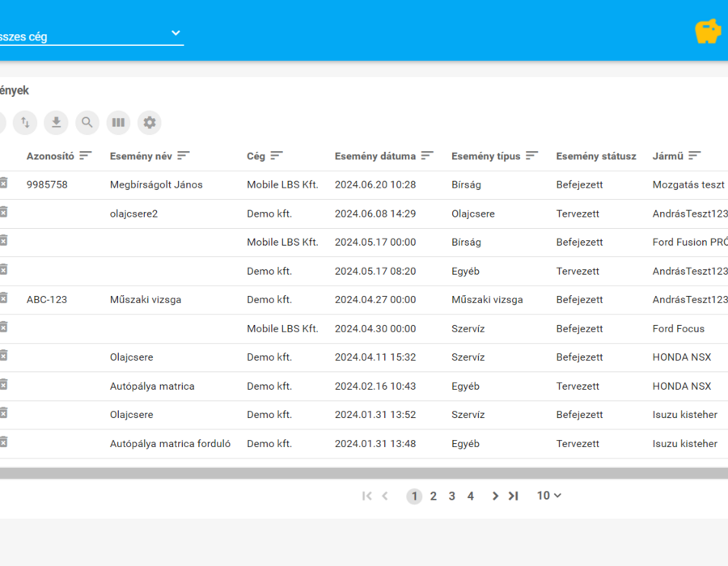Click the horizontal table scrollbar
This screenshot has width=728, height=566.
(364, 473)
